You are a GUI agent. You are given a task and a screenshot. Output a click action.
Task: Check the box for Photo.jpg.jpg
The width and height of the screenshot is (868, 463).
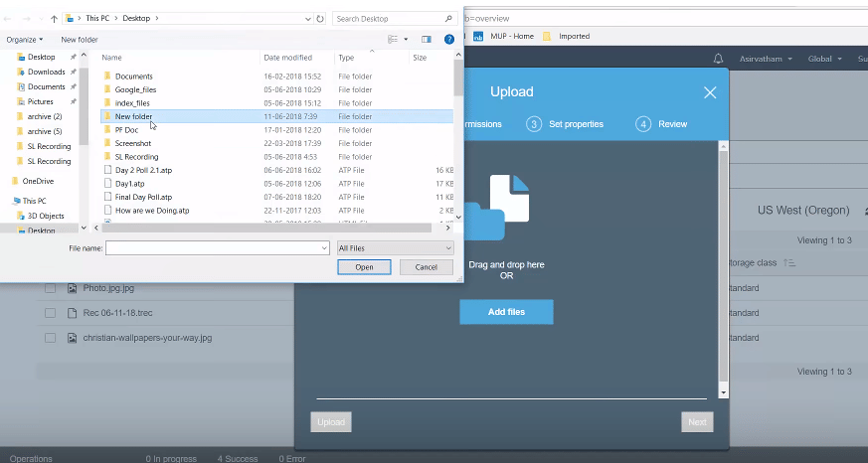pos(50,288)
